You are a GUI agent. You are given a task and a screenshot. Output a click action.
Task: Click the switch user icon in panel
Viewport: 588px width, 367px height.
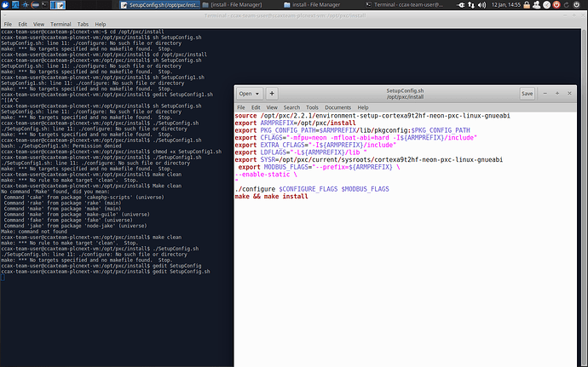537,5
